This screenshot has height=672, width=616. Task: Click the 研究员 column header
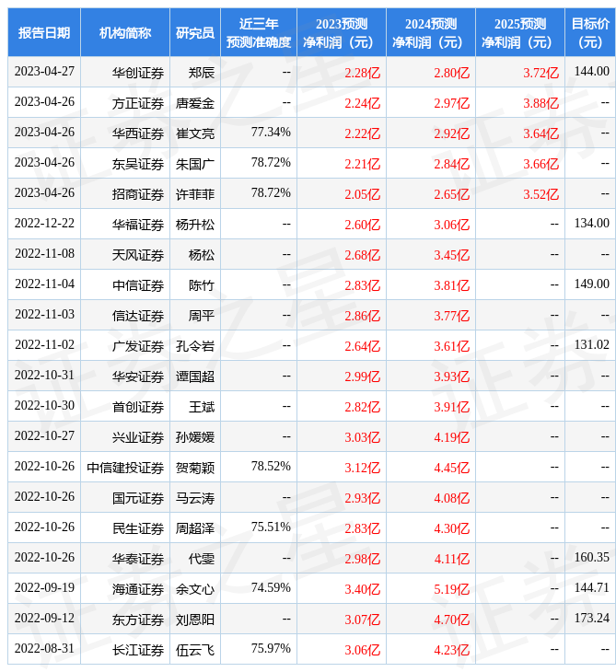(195, 32)
